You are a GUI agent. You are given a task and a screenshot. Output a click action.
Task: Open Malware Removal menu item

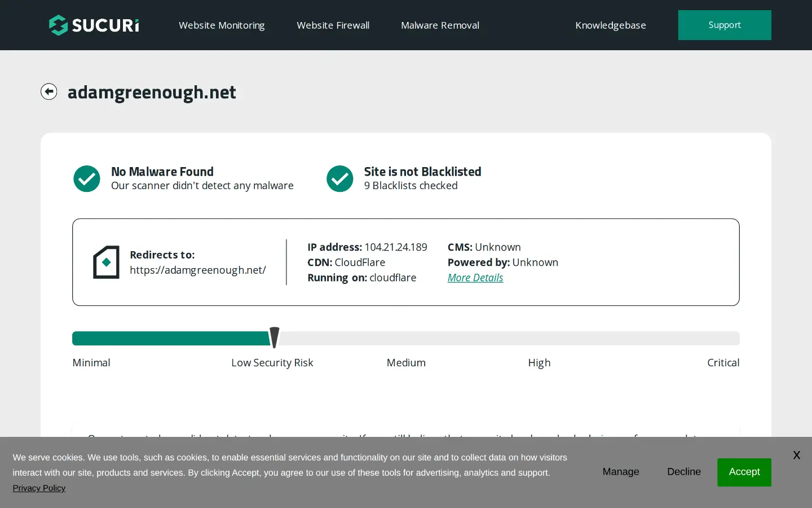tap(440, 25)
